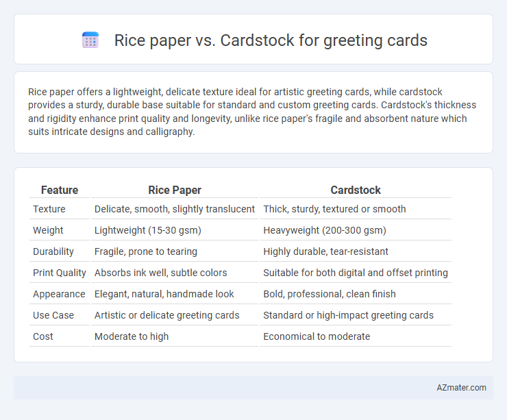507x420 pixels.
Task: Select cell 'Heavyweight (200-300 gsm)'
Action: [356, 230]
